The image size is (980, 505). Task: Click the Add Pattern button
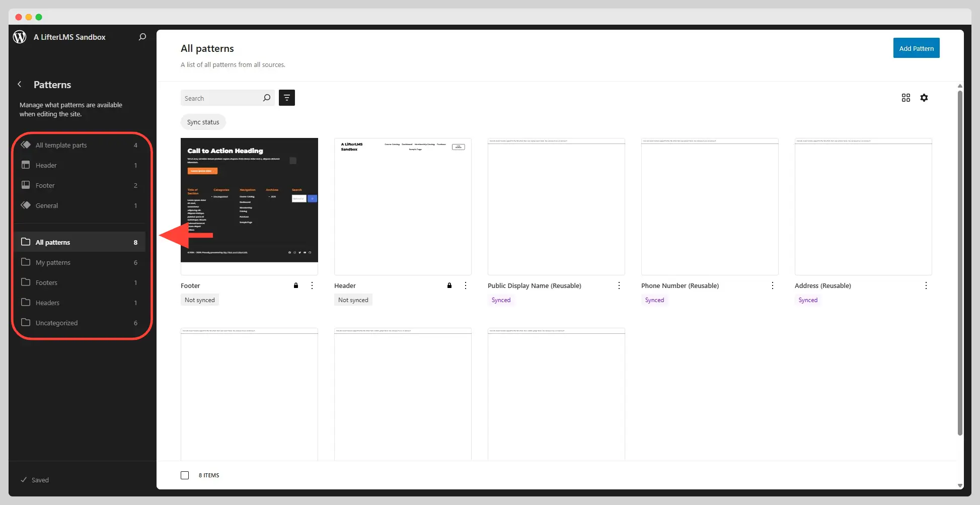coord(916,48)
